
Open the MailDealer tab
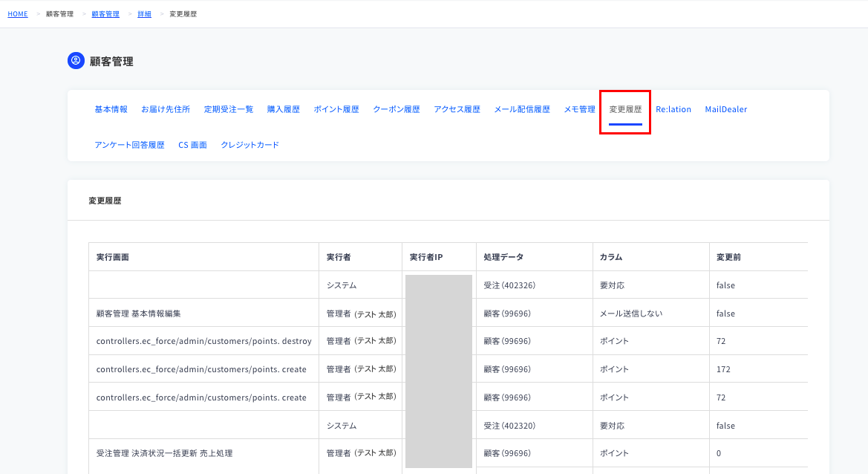point(725,109)
